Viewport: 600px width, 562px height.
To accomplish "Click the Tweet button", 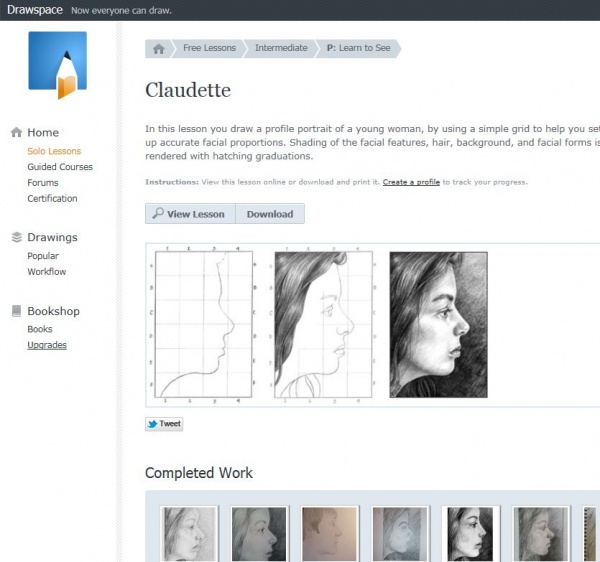I will pos(164,424).
